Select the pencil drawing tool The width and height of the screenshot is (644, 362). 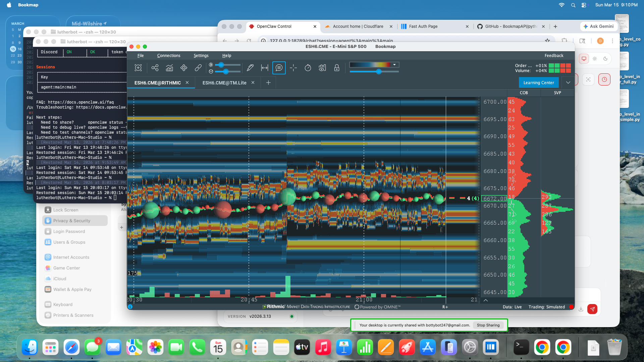[x=250, y=68]
